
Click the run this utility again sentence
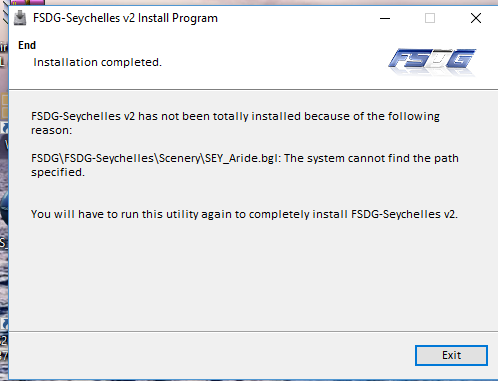pyautogui.click(x=244, y=214)
